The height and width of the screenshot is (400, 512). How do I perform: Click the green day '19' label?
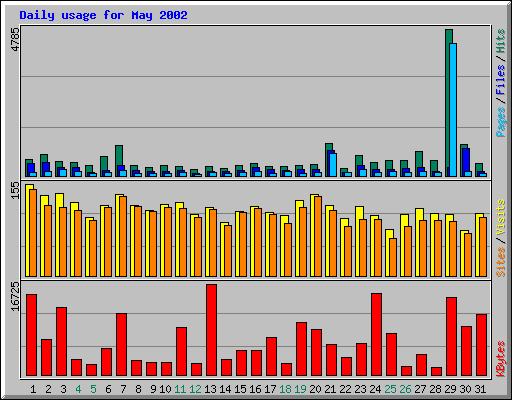point(300,389)
